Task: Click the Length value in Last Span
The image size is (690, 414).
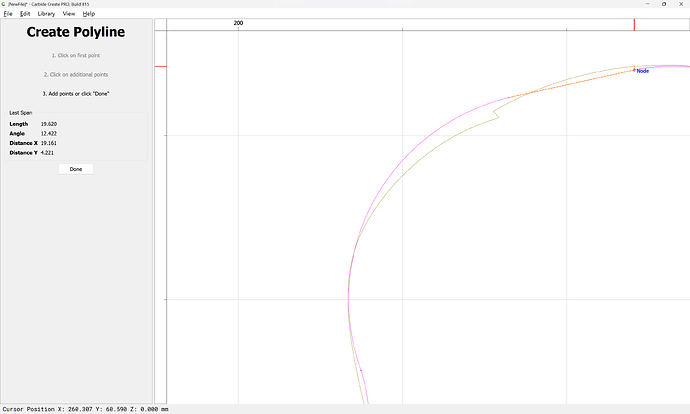Action: [48, 123]
